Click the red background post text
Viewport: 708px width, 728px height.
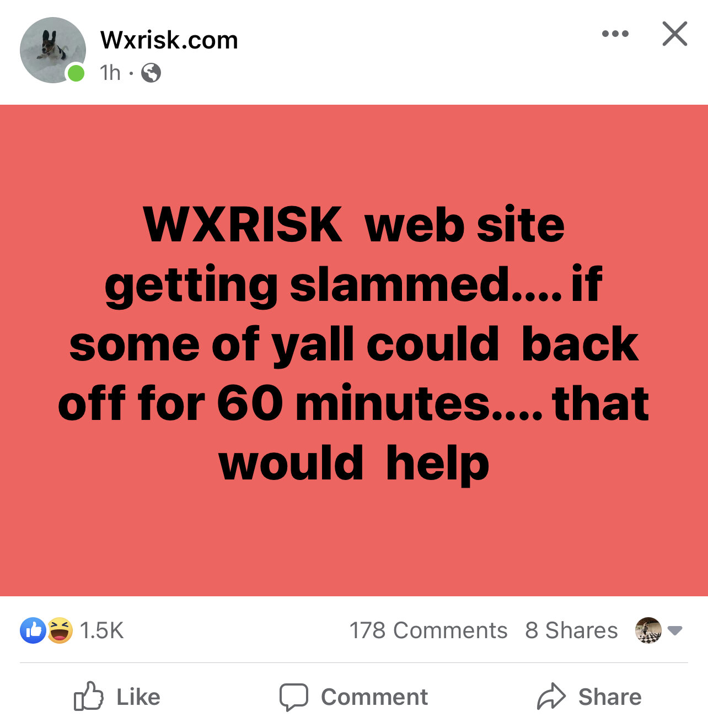(354, 344)
